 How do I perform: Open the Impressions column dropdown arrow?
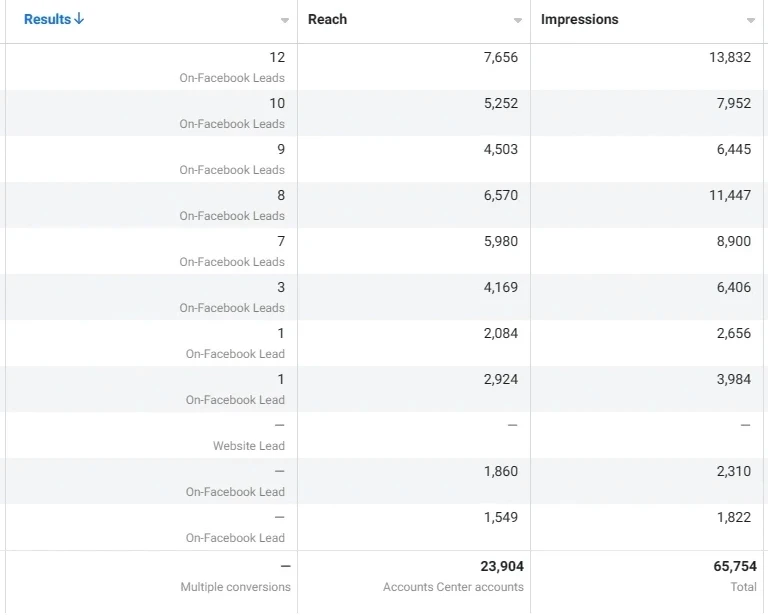(751, 20)
